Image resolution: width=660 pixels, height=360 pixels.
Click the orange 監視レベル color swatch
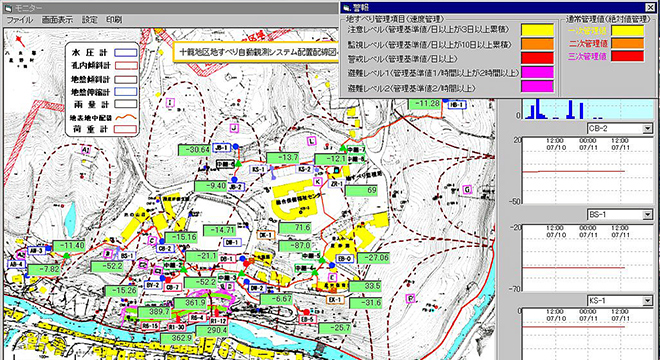click(x=538, y=44)
